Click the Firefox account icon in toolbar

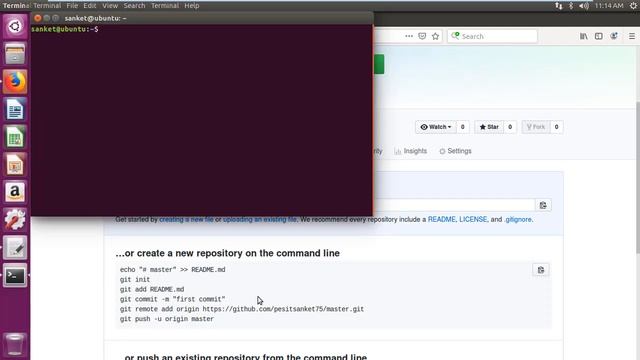pos(613,36)
